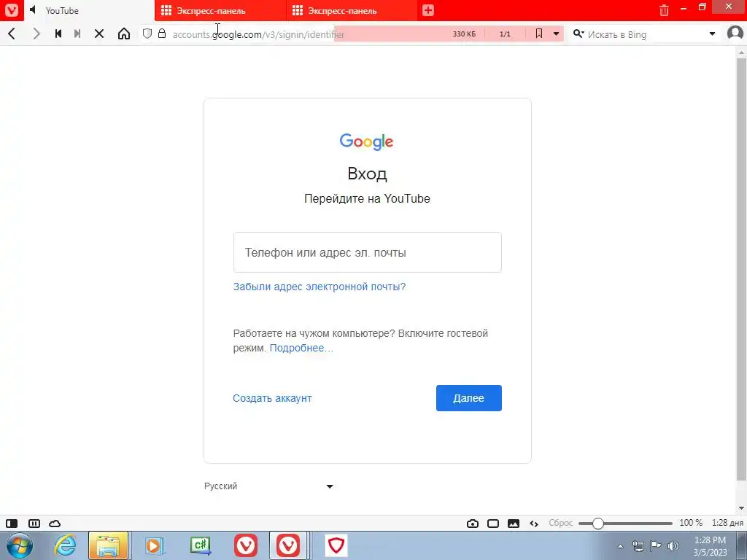Click the status bar clock 1:28 дня

click(727, 523)
